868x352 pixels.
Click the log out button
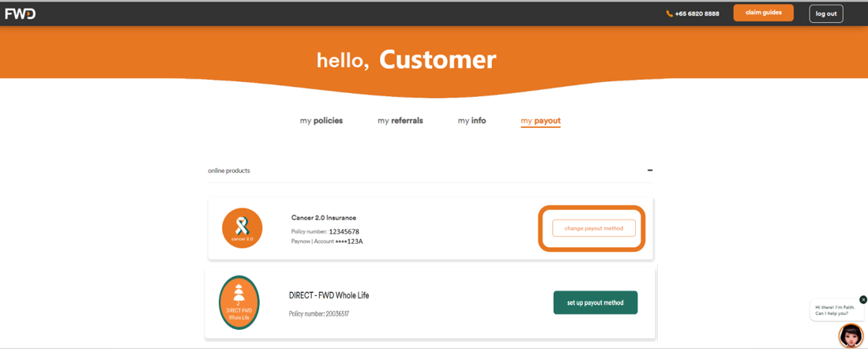click(x=825, y=13)
